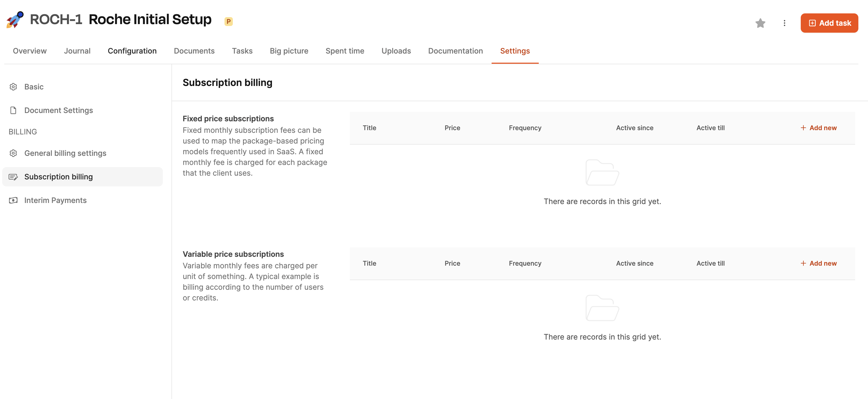Click the yellow P badge
Image resolution: width=868 pixels, height=399 pixels.
(x=229, y=21)
